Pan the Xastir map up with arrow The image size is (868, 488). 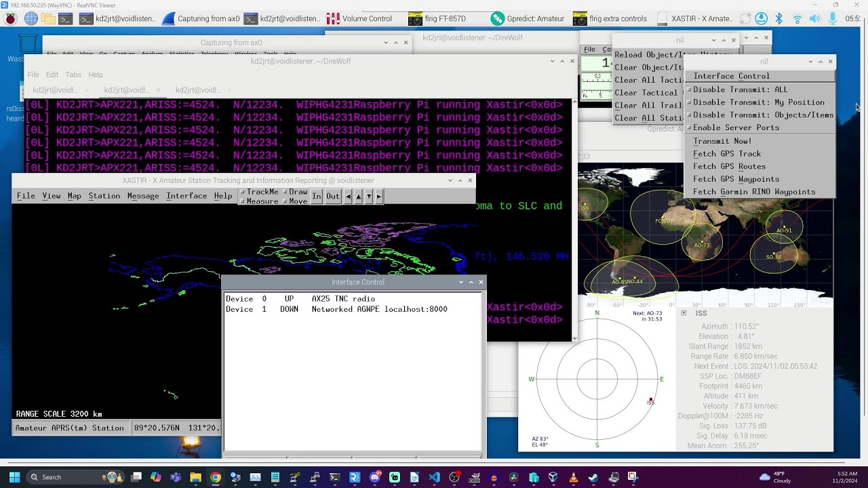359,196
